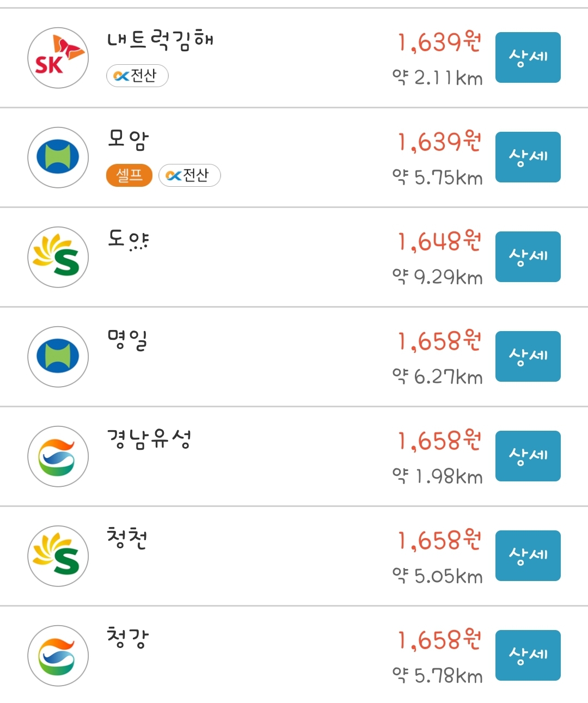Image resolution: width=588 pixels, height=703 pixels.
Task: Tap the Hyundai Oilbank logo beside 명일
Action: point(58,357)
